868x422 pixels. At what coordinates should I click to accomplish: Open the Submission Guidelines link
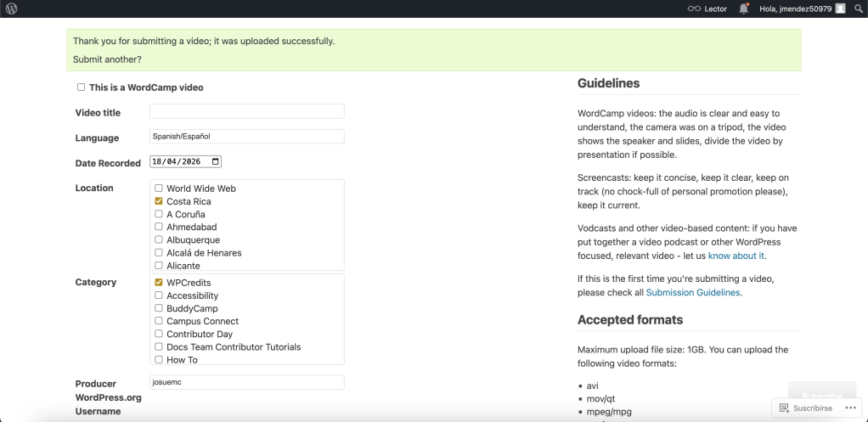point(693,292)
